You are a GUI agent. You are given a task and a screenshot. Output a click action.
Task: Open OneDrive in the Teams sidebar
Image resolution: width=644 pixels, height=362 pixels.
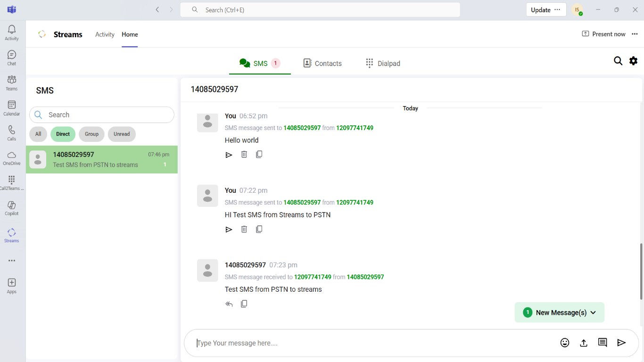[12, 158]
